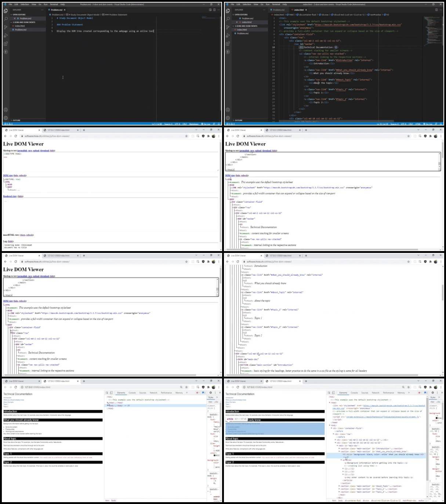446x504 pixels.
Task: Expand section id Topic_1 node in DevTools tree
Action: coord(339,489)
